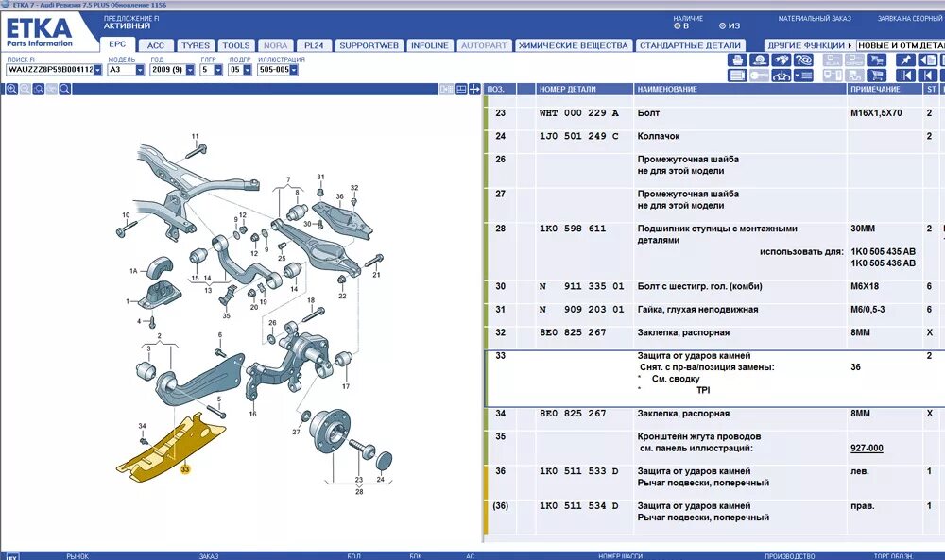Click the printer icon in toolbar
Image resolution: width=945 pixels, height=560 pixels.
pos(737,59)
